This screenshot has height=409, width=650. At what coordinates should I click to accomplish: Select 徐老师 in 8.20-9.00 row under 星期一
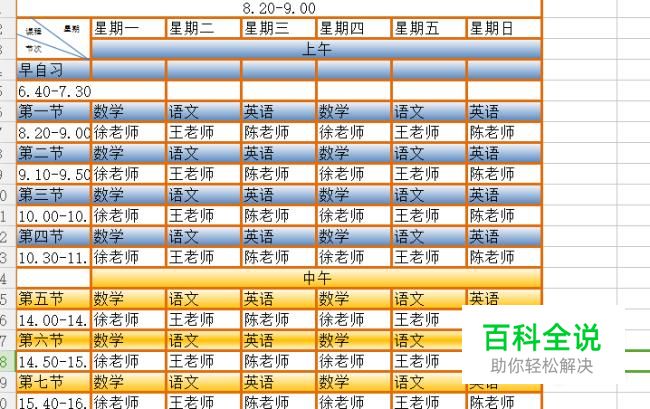(128, 133)
